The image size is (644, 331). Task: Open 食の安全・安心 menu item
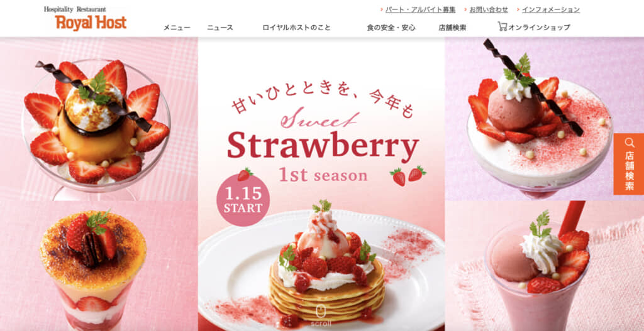(x=391, y=28)
